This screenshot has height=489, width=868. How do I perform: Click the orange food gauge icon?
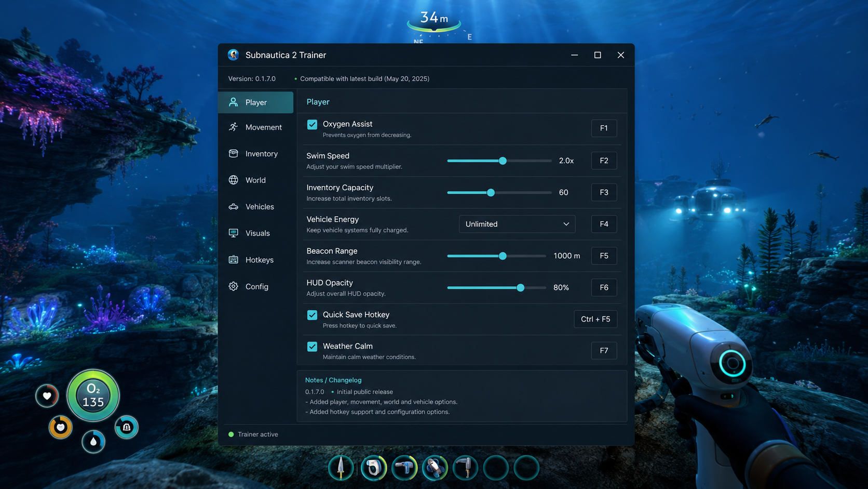point(60,427)
